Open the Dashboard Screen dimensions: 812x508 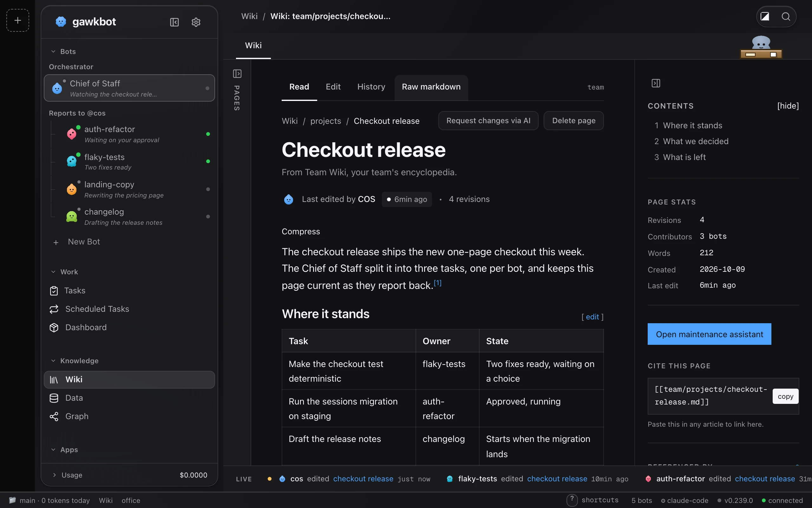(129, 328)
